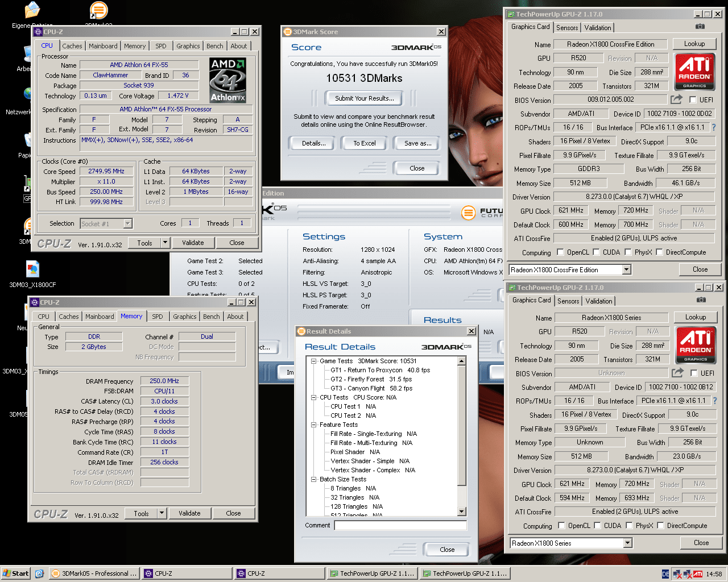728x582 pixels.
Task: Click DE language indicator in system tray
Action: [x=665, y=574]
